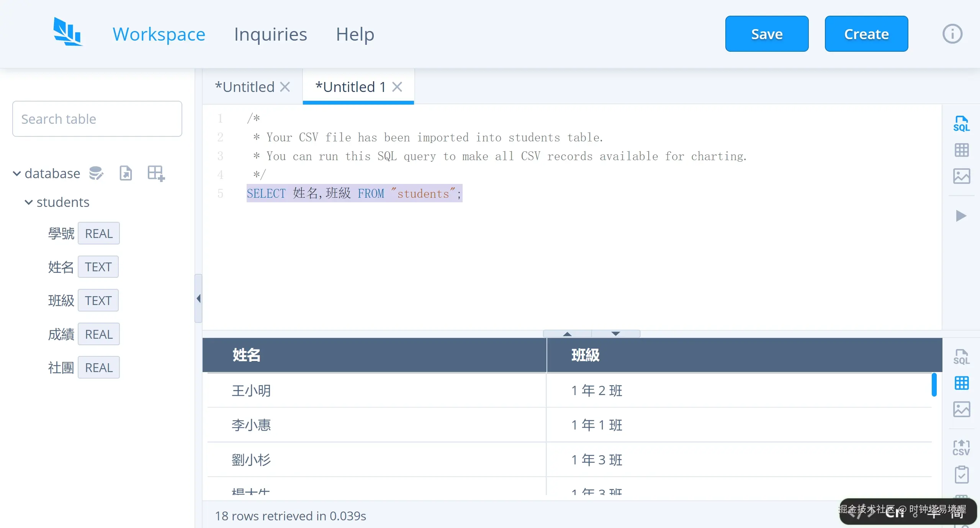980x528 pixels.
Task: Toggle the grid view for query results
Action: [962, 383]
